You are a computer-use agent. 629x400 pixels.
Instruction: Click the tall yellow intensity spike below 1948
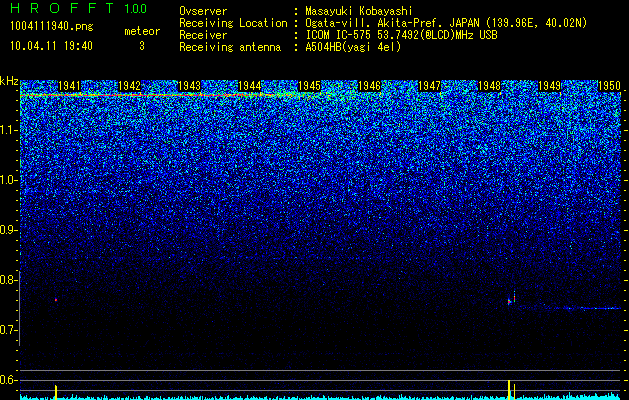coord(509,389)
